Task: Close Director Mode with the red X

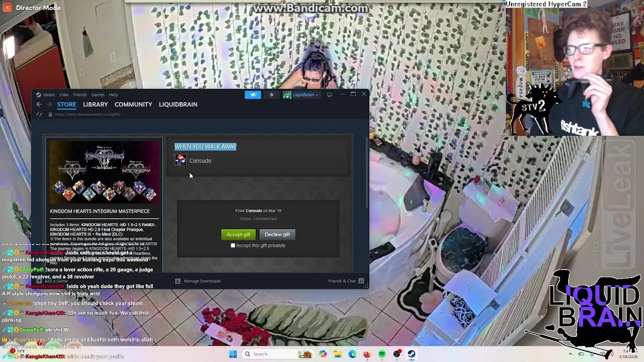Action: [7, 8]
